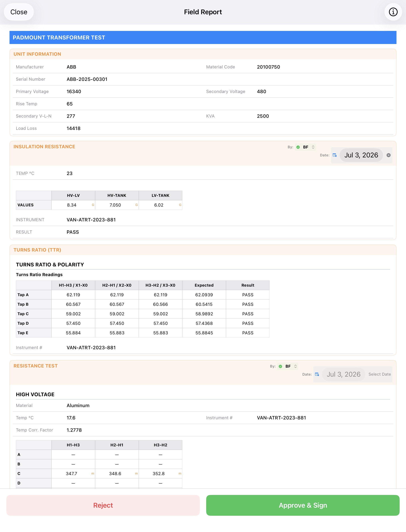Open the Jul 3, 2026 Insulation date picker

pos(361,155)
